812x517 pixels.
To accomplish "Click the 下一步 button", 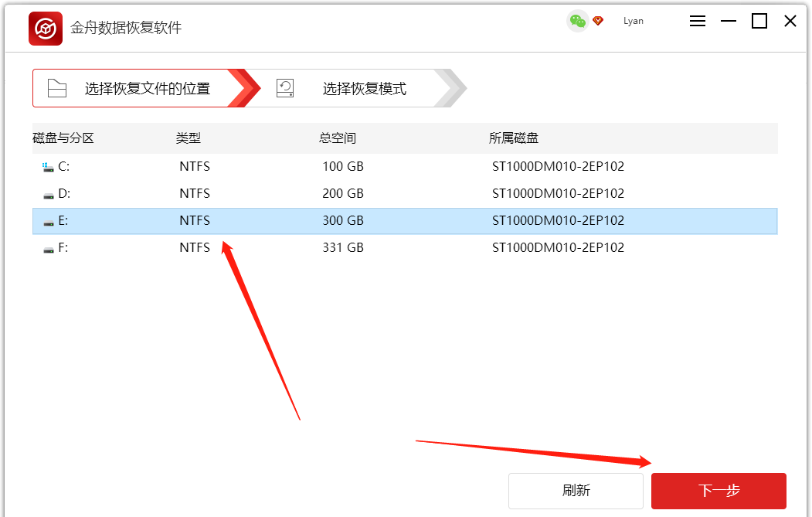I will [x=719, y=491].
